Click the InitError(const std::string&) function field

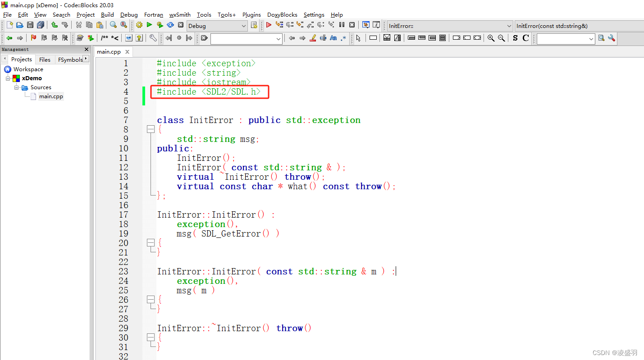click(x=579, y=26)
